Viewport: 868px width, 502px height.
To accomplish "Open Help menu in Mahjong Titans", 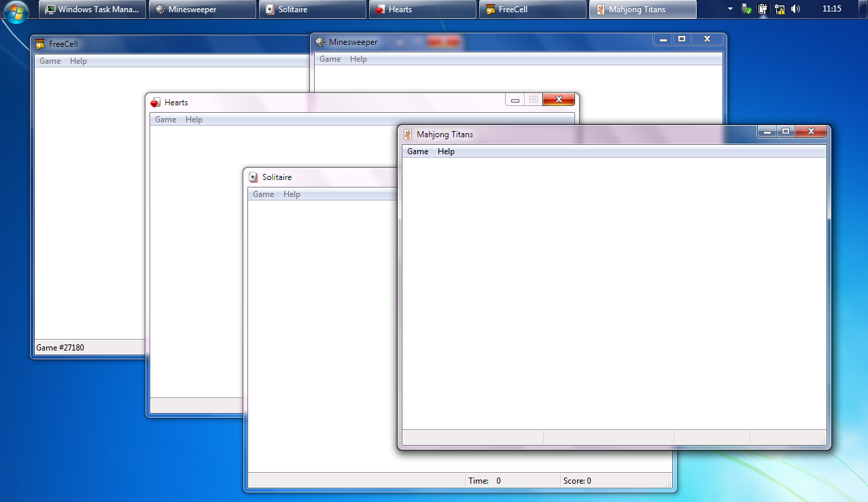I will [x=446, y=151].
